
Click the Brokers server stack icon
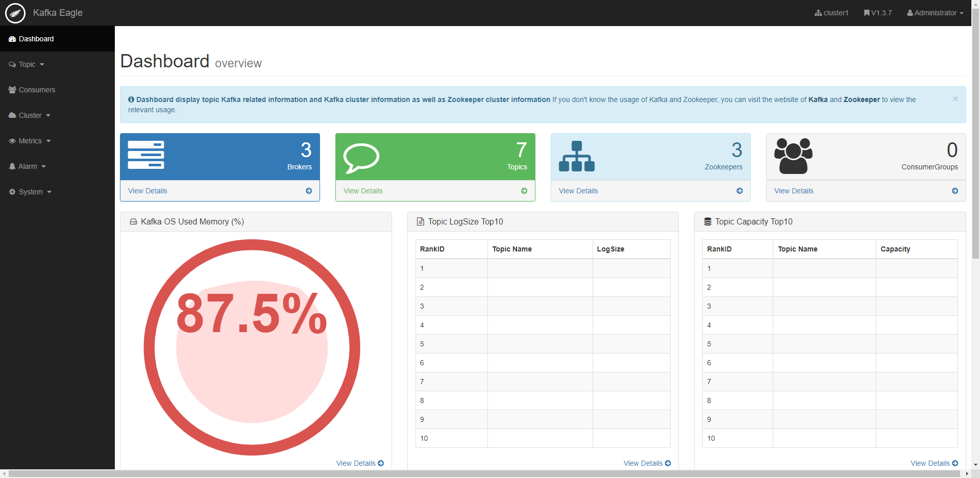(146, 155)
